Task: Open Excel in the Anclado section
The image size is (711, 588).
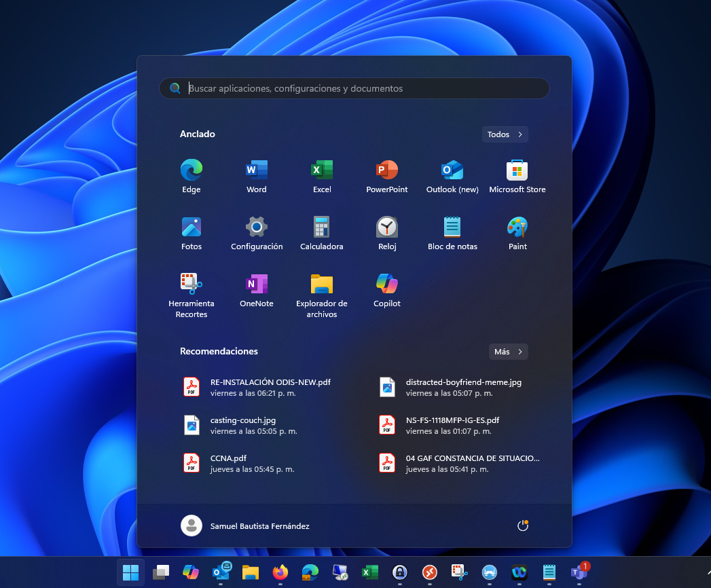Action: click(x=322, y=176)
